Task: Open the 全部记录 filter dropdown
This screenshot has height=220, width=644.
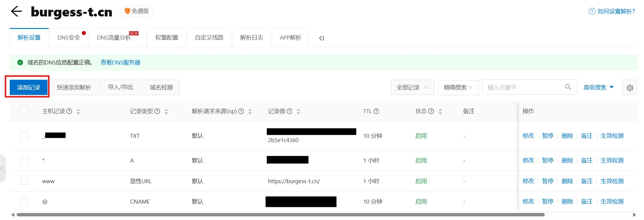Action: [x=412, y=88]
